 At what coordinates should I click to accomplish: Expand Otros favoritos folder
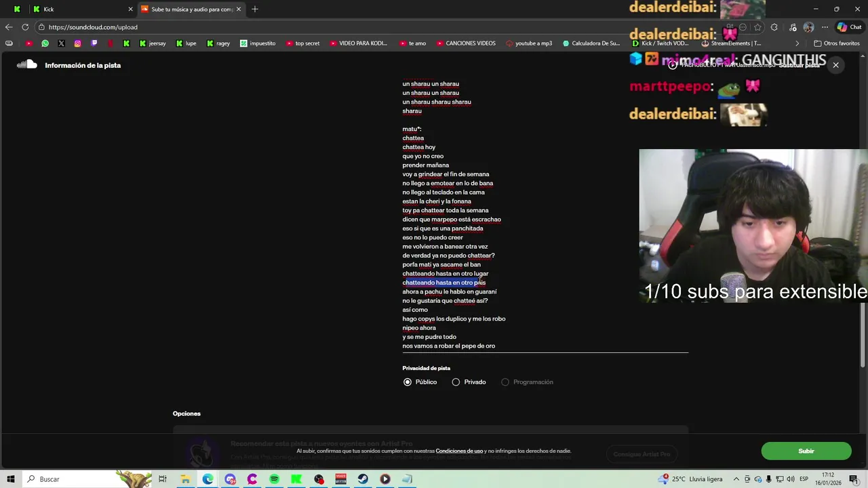(836, 43)
